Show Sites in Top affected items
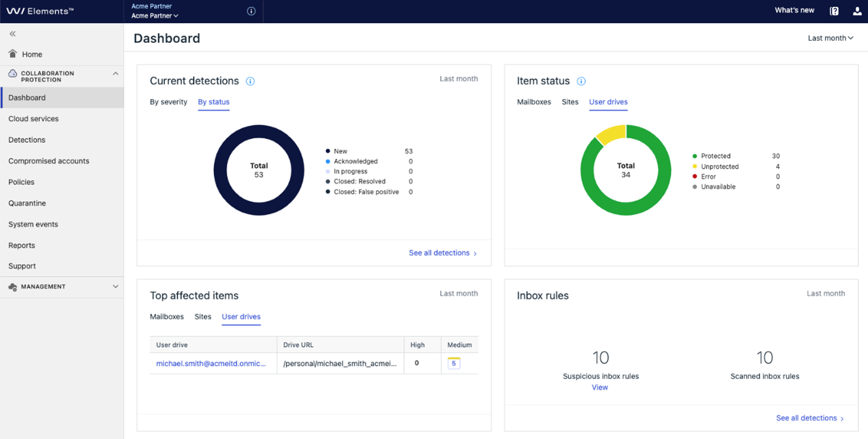 click(x=203, y=317)
